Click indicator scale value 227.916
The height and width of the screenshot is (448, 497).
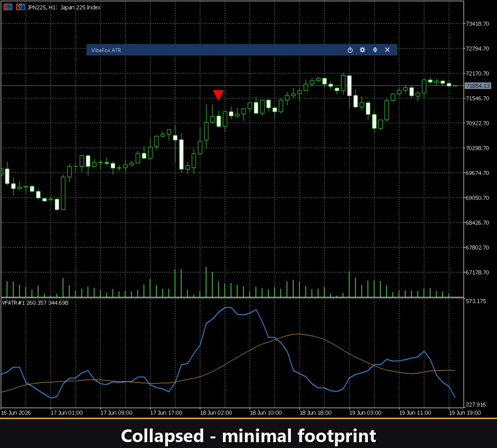[x=476, y=404]
